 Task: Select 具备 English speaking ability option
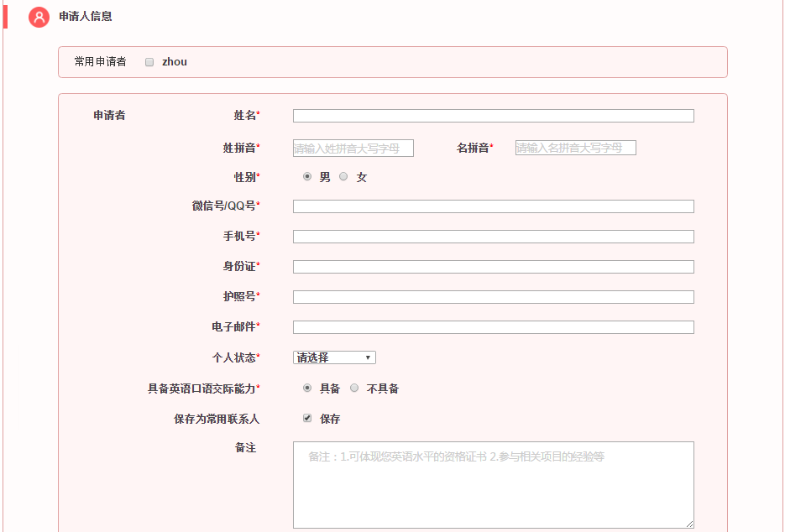coord(307,389)
